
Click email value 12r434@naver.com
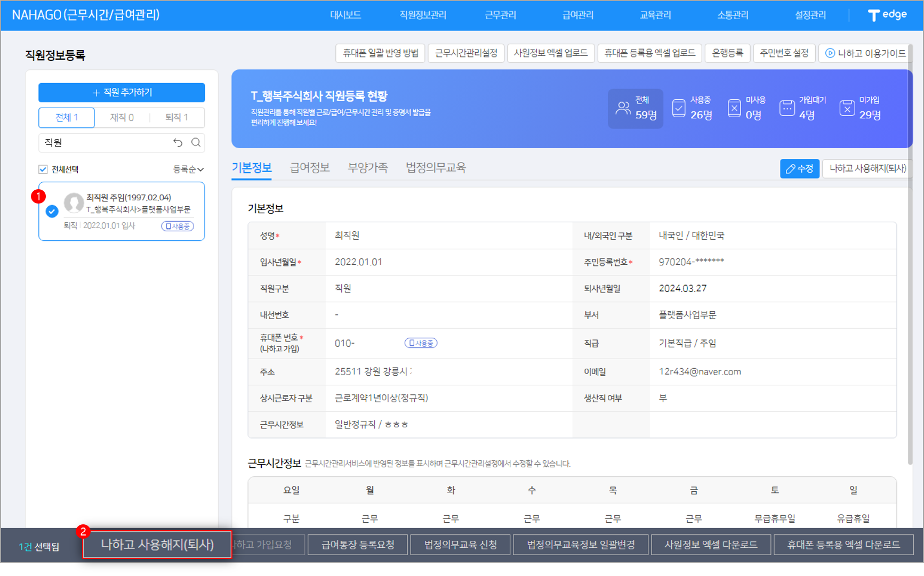[700, 371]
